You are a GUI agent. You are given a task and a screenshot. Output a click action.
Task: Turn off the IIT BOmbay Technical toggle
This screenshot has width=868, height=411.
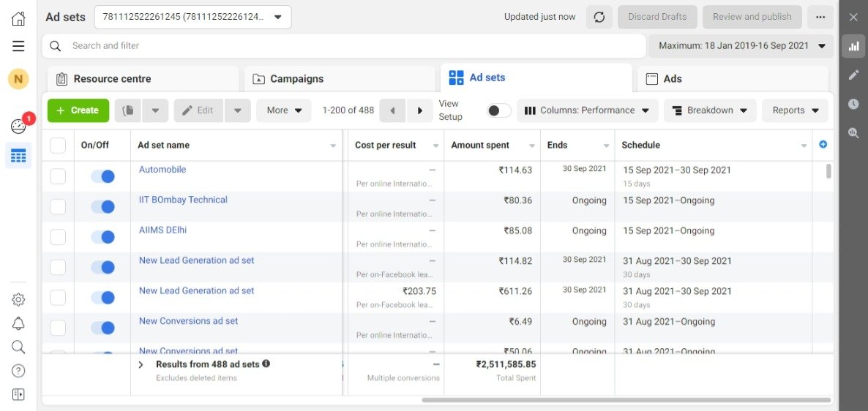(103, 207)
